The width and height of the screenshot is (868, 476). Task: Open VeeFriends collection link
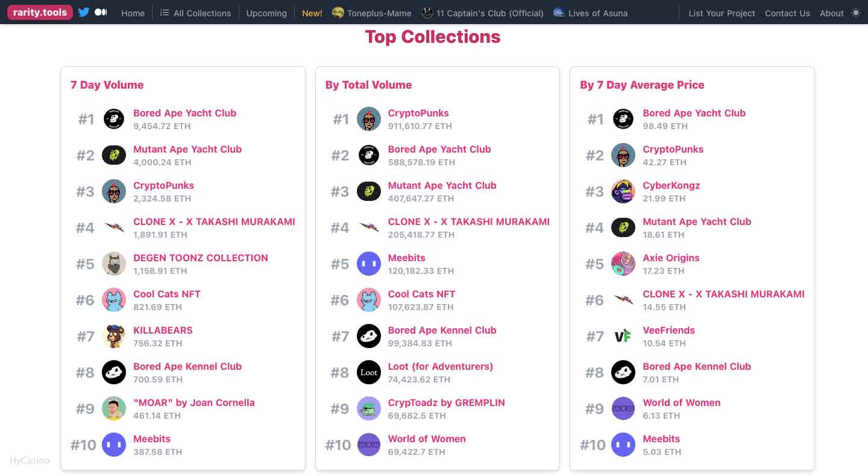(x=669, y=330)
